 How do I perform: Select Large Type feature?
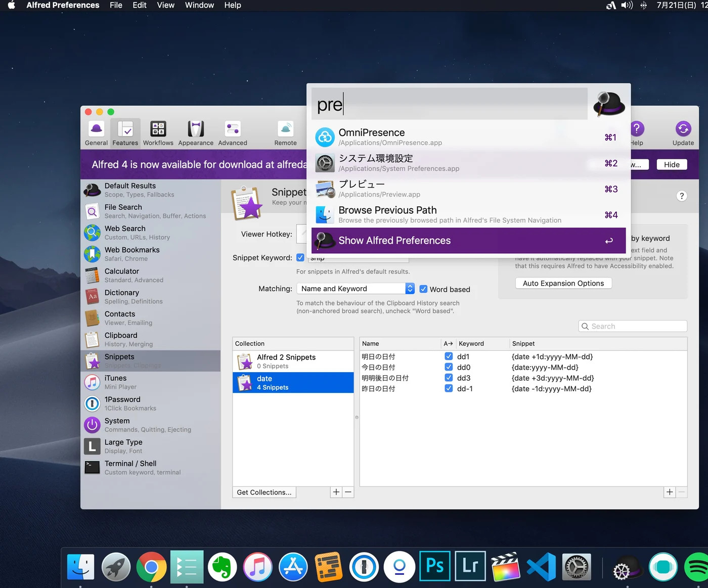151,446
